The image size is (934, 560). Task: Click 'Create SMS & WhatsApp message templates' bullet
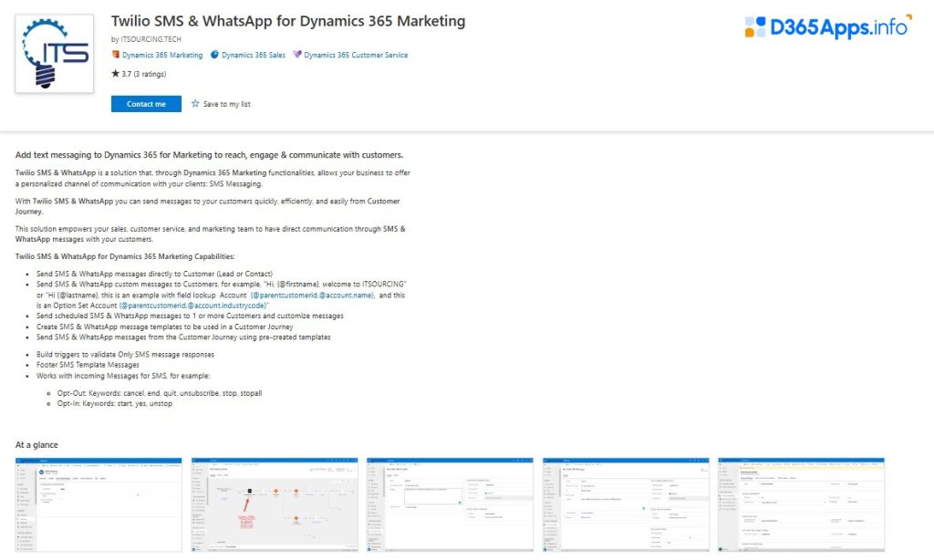pyautogui.click(x=165, y=327)
